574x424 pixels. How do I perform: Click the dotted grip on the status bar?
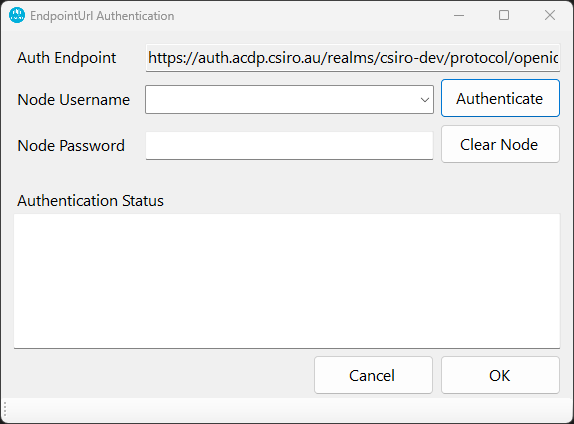(5, 411)
